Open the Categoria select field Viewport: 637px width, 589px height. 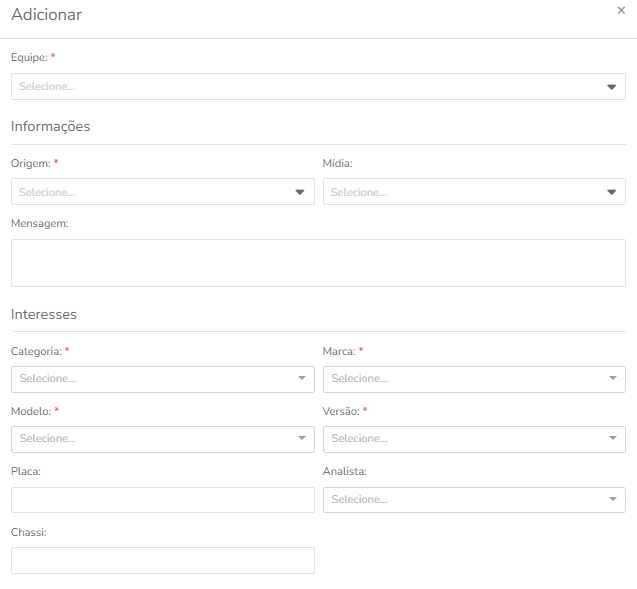(162, 379)
